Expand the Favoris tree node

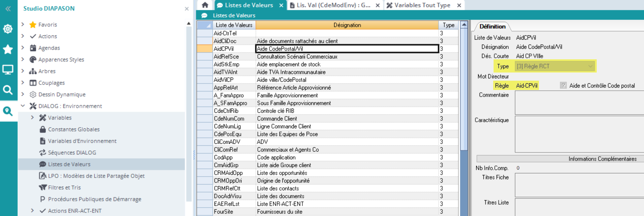coord(23,24)
